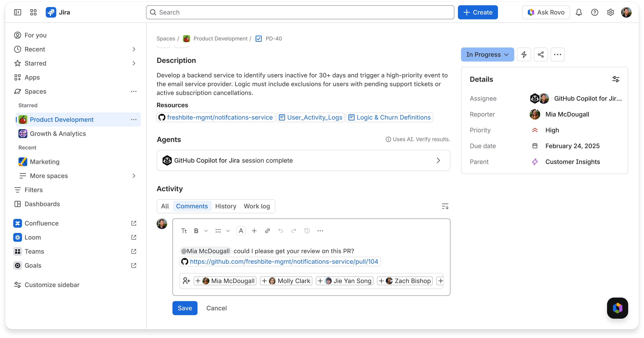This screenshot has width=644, height=338.
Task: Open bold formatting dropdown arrow
Action: click(206, 231)
